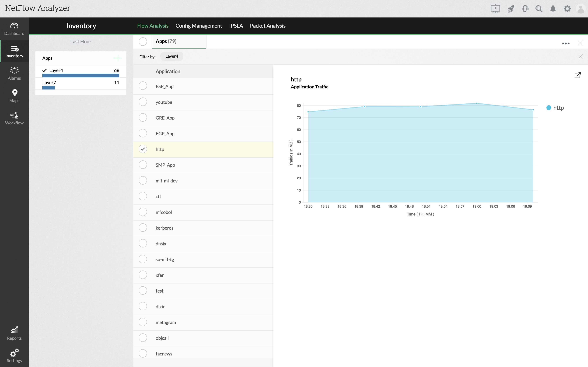Add a new app with plus button
This screenshot has height=367, width=588.
(x=117, y=58)
